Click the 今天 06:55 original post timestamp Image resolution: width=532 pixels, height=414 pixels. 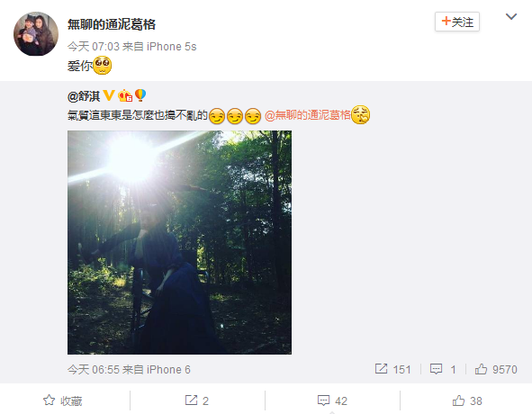click(94, 369)
